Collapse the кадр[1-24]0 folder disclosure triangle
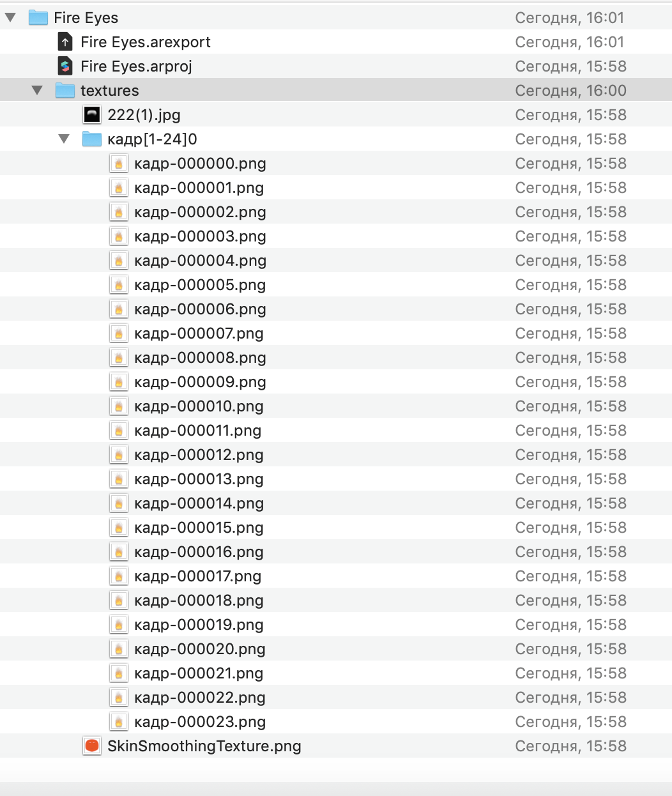The image size is (672, 796). pyautogui.click(x=65, y=139)
